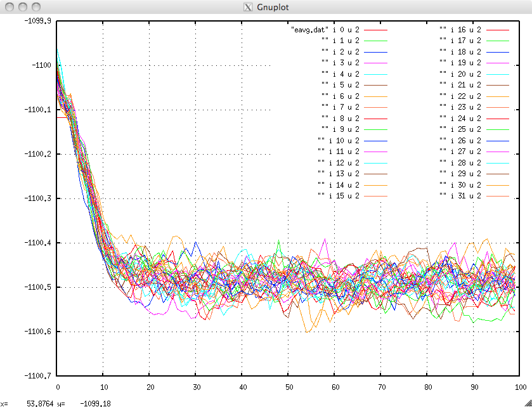The height and width of the screenshot is (407, 532).
Task: Close the Gnuplot window
Action: coord(10,6)
